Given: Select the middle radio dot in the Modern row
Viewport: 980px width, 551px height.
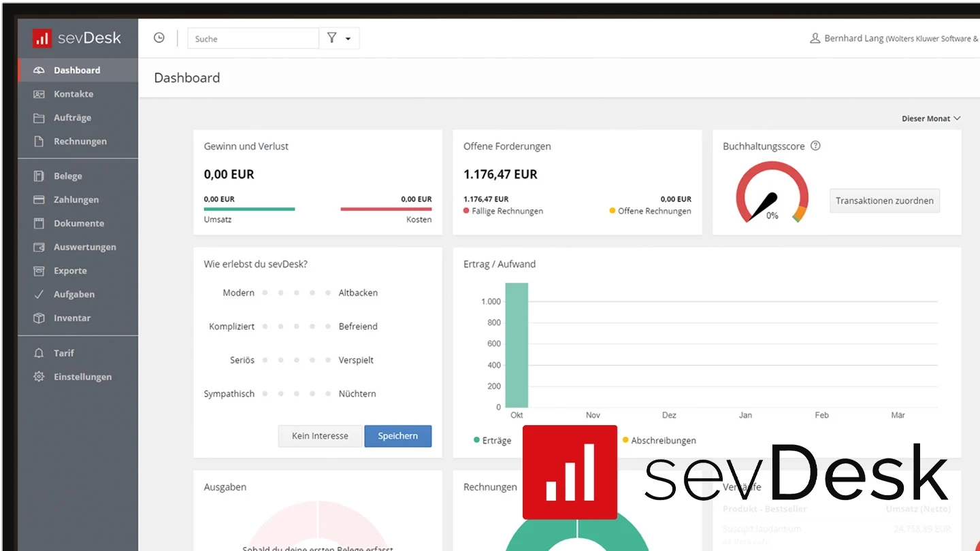Looking at the screenshot, I should pos(297,293).
